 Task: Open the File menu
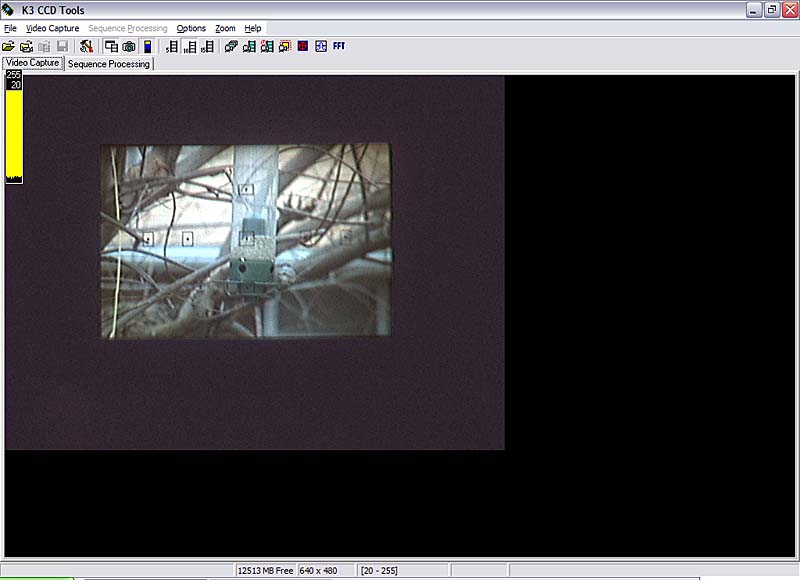(10, 28)
